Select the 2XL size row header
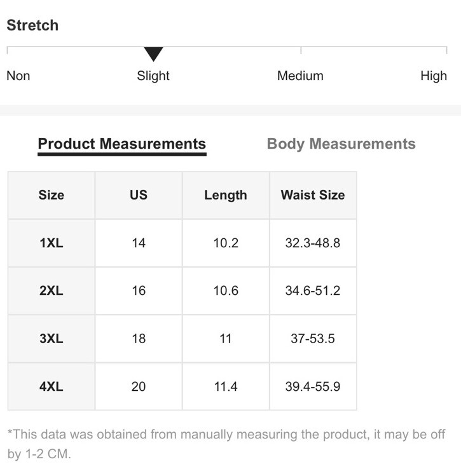The image size is (461, 476). click(52, 291)
